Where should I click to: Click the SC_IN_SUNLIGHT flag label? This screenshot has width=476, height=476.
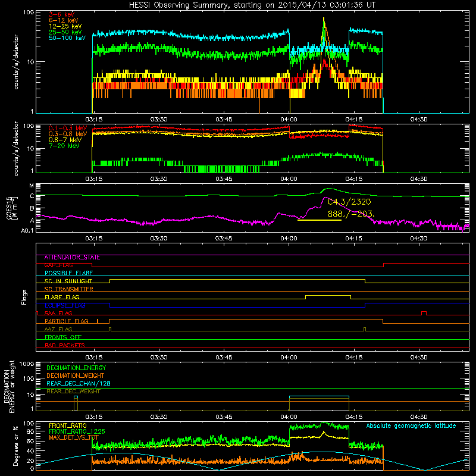click(68, 281)
